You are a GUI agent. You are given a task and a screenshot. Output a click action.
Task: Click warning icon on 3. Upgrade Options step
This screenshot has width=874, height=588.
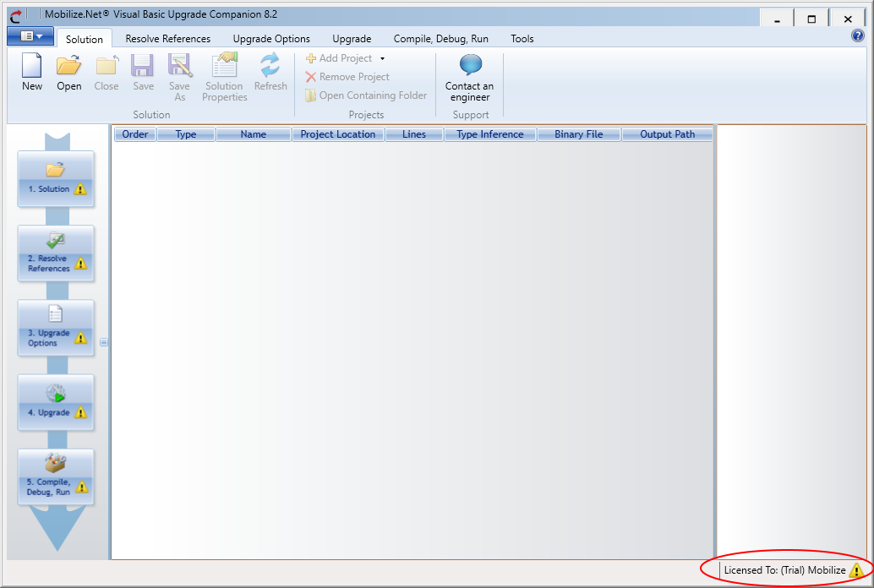[81, 338]
